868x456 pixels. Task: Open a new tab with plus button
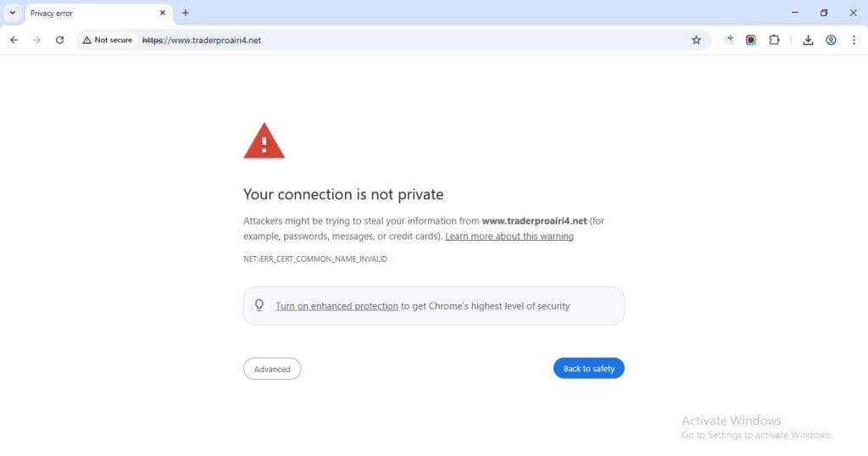[x=186, y=13]
